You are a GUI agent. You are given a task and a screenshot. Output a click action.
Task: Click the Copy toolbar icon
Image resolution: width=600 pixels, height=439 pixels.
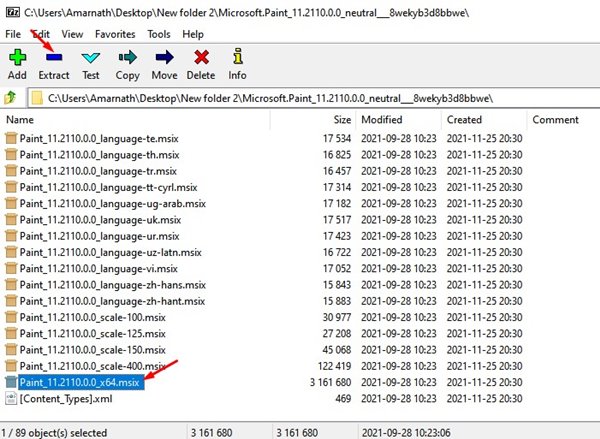pos(127,57)
